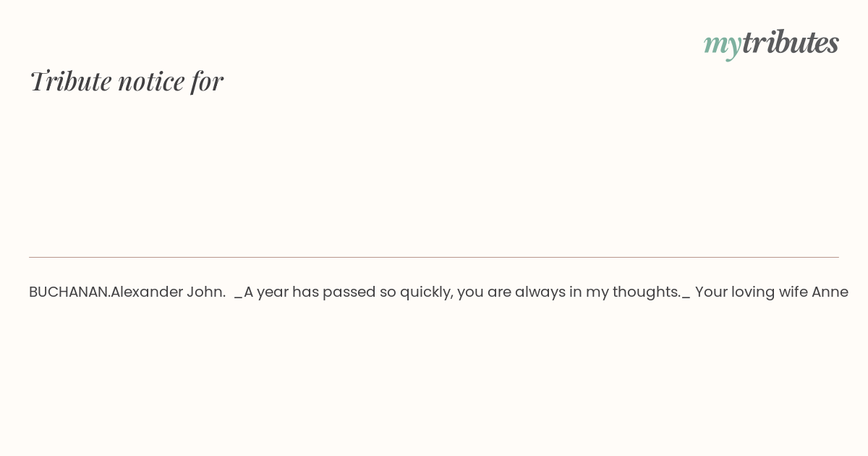Click "Your loving wife" text

click(751, 292)
